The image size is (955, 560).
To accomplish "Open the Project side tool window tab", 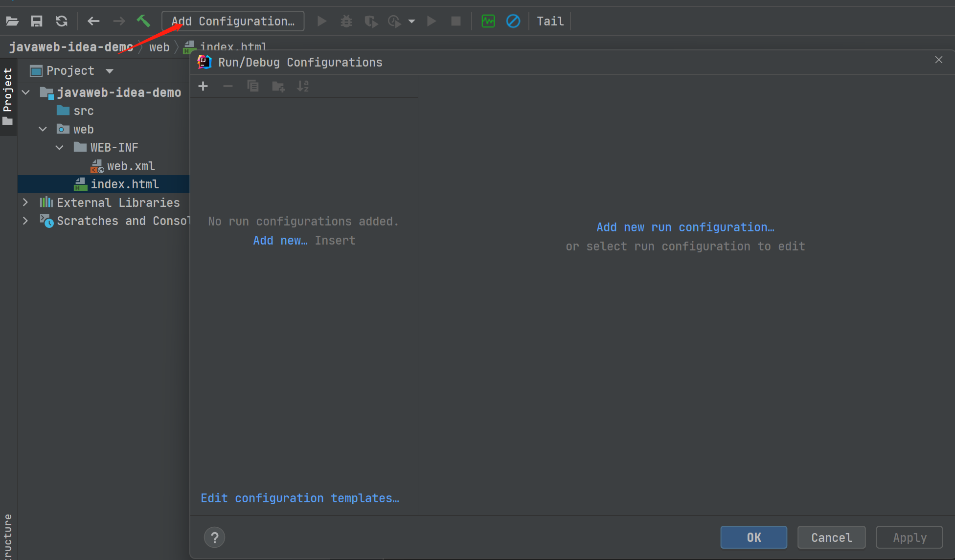I will (8, 95).
